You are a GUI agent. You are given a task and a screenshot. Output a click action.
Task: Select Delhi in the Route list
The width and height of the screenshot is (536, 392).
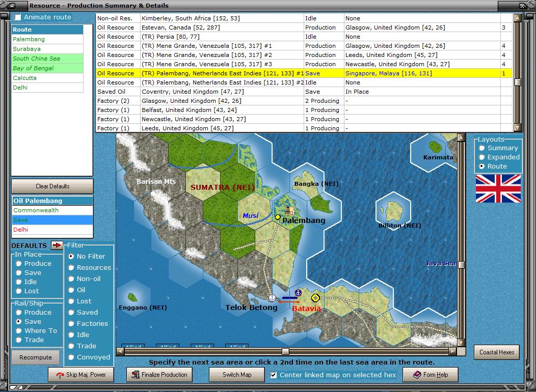47,88
